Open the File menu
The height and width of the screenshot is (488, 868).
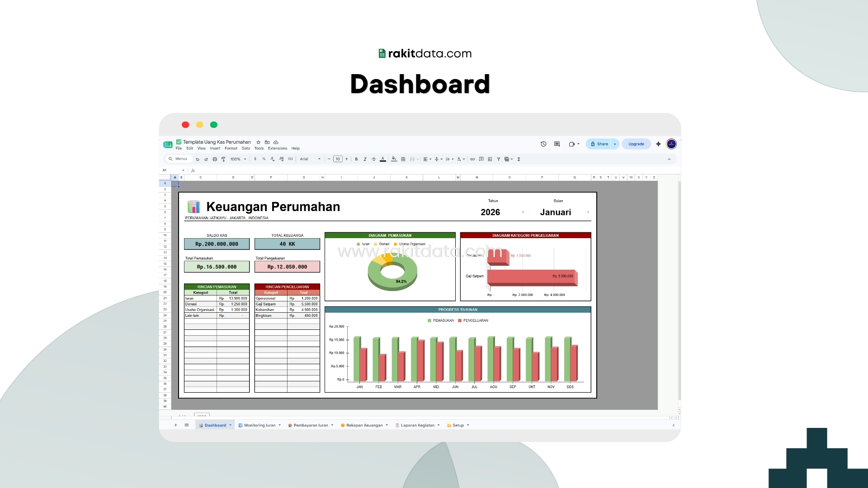point(179,148)
